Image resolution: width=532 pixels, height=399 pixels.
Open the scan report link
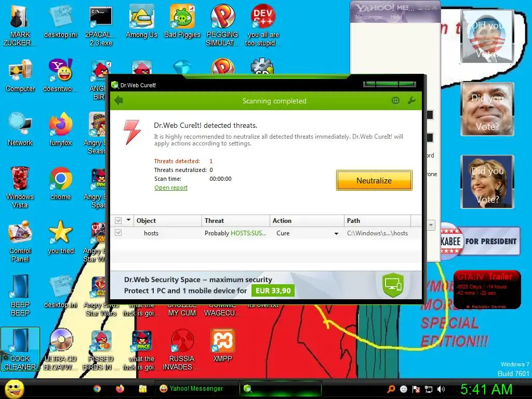pyautogui.click(x=170, y=188)
